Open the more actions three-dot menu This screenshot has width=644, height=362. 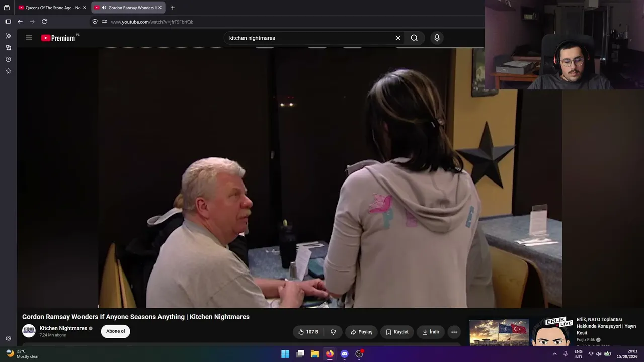(454, 332)
